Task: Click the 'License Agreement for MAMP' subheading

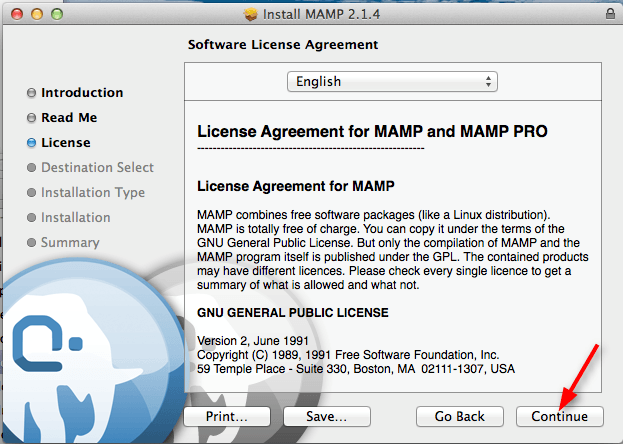Action: [296, 186]
